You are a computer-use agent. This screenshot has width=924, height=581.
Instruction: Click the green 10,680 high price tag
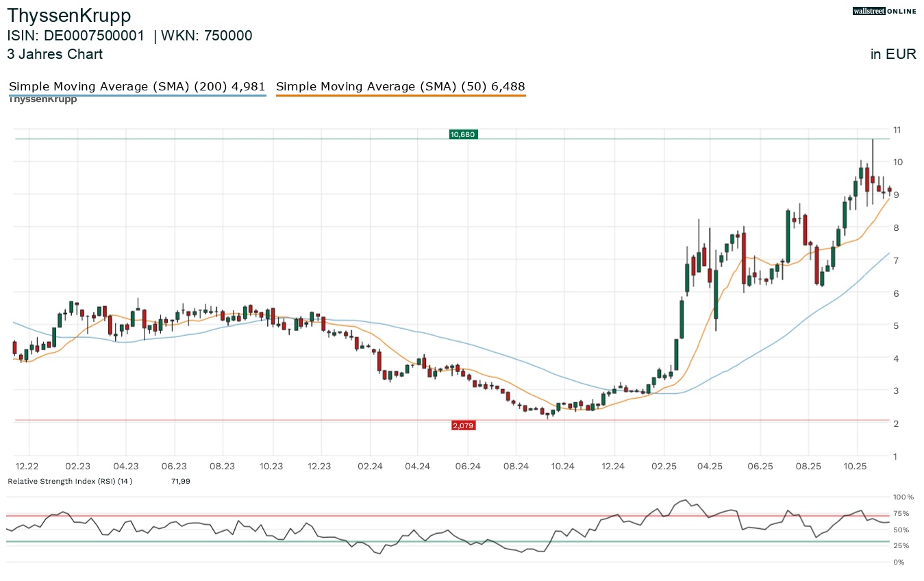pos(463,134)
